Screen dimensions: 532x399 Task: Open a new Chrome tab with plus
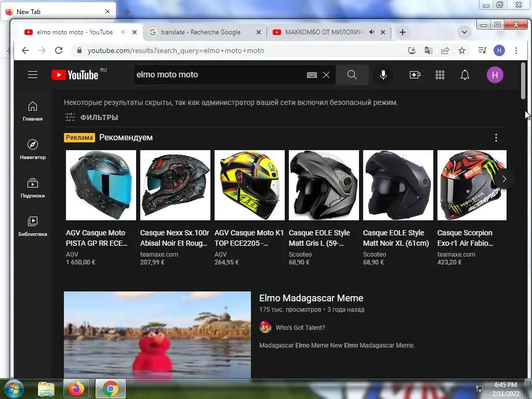click(x=403, y=32)
